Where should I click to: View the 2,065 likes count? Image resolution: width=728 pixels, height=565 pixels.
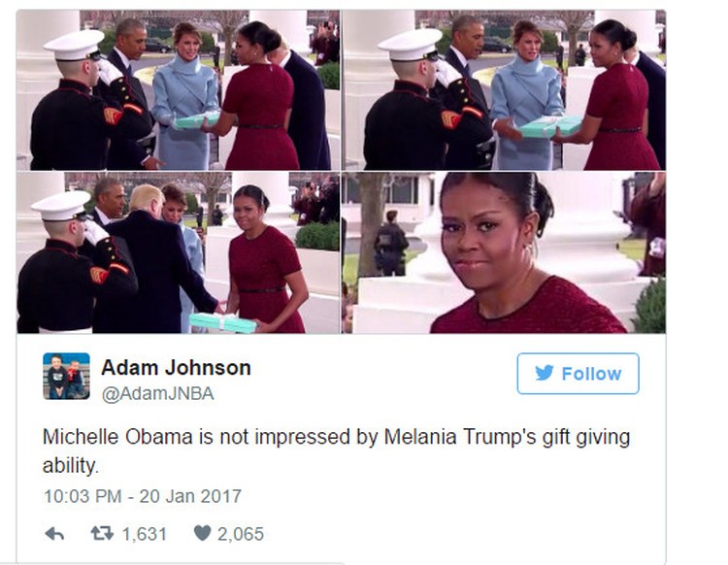[x=241, y=534]
